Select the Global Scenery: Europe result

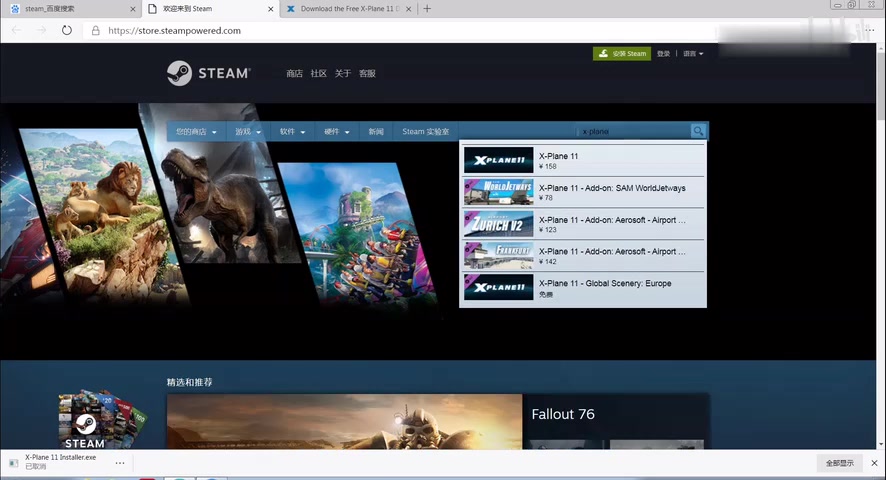pos(583,287)
